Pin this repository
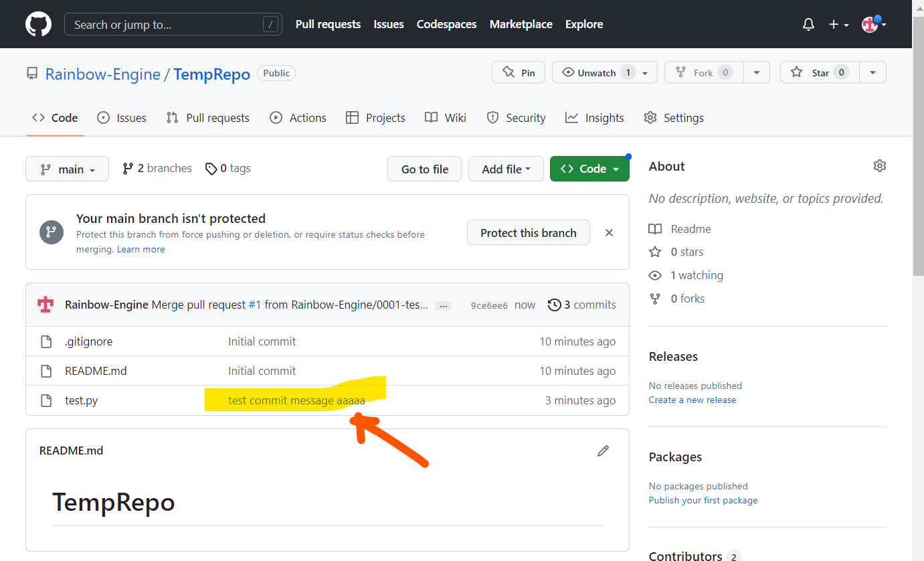Viewport: 924px width, 561px height. [x=519, y=72]
